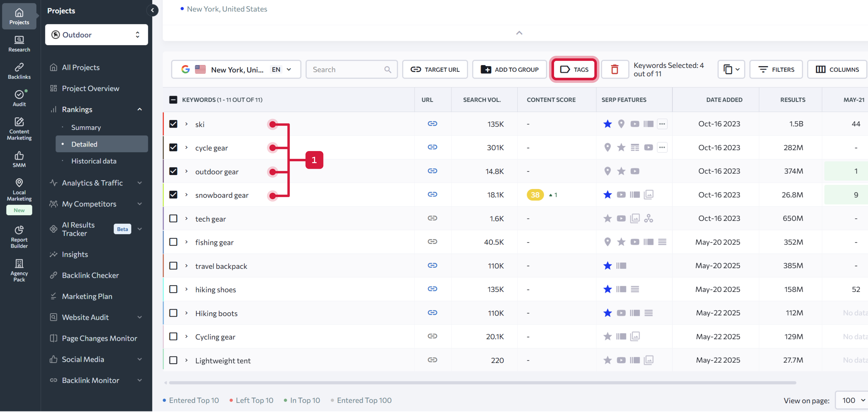868x412 pixels.
Task: Collapse the Rankings menu section
Action: 139,110
